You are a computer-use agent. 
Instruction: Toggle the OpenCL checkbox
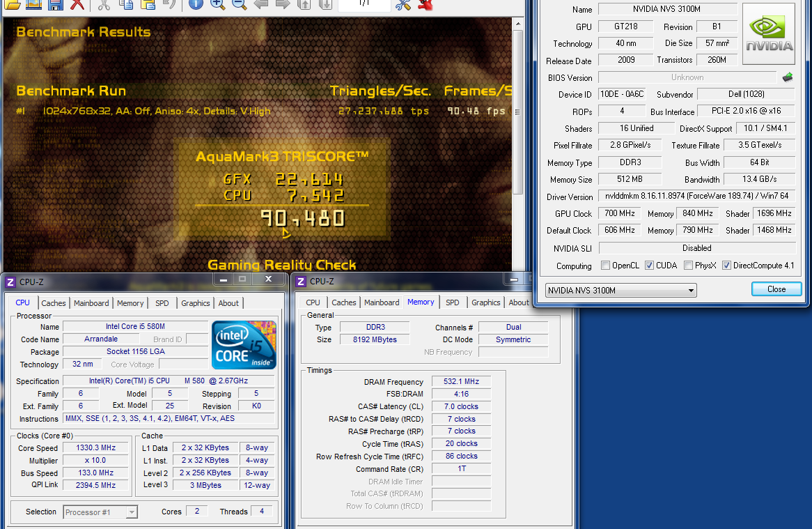coord(605,266)
